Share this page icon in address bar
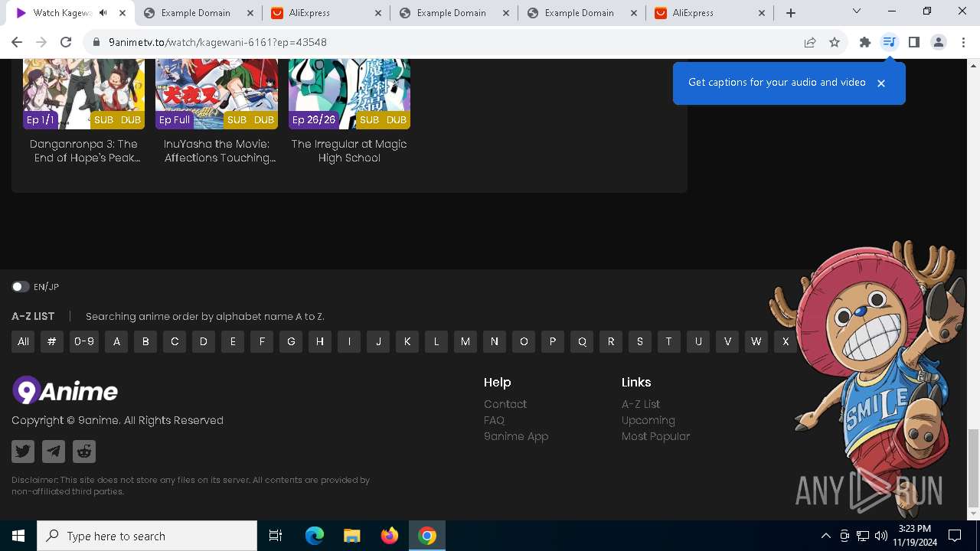The image size is (980, 551). pyautogui.click(x=810, y=42)
